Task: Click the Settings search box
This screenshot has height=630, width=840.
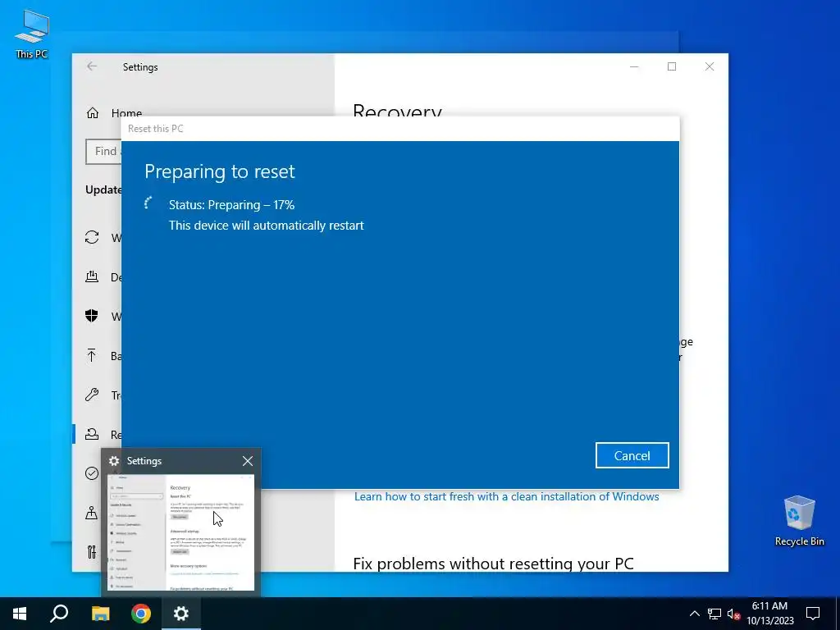Action: (103, 152)
